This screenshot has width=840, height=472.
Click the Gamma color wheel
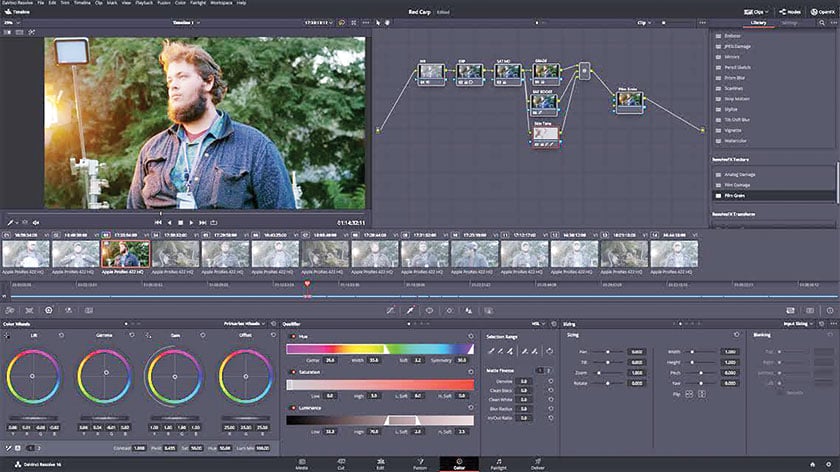pos(105,374)
